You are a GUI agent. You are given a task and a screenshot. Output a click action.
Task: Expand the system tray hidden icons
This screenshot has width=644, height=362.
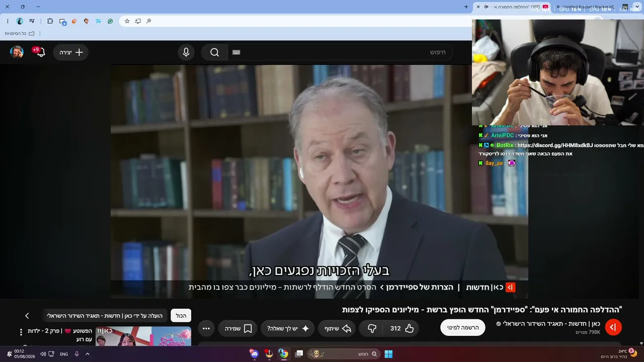[x=87, y=354]
